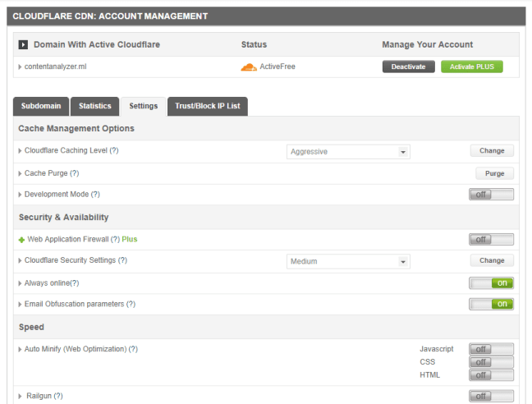Image resolution: width=532 pixels, height=404 pixels.
Task: Expand the Development Mode row arrow
Action: coord(20,195)
